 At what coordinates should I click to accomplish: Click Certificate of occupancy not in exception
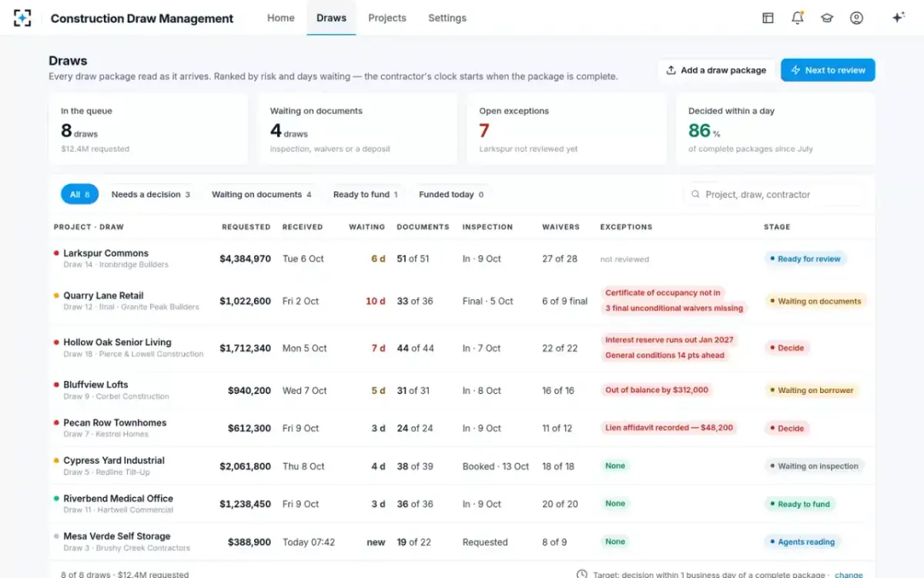[x=663, y=293]
